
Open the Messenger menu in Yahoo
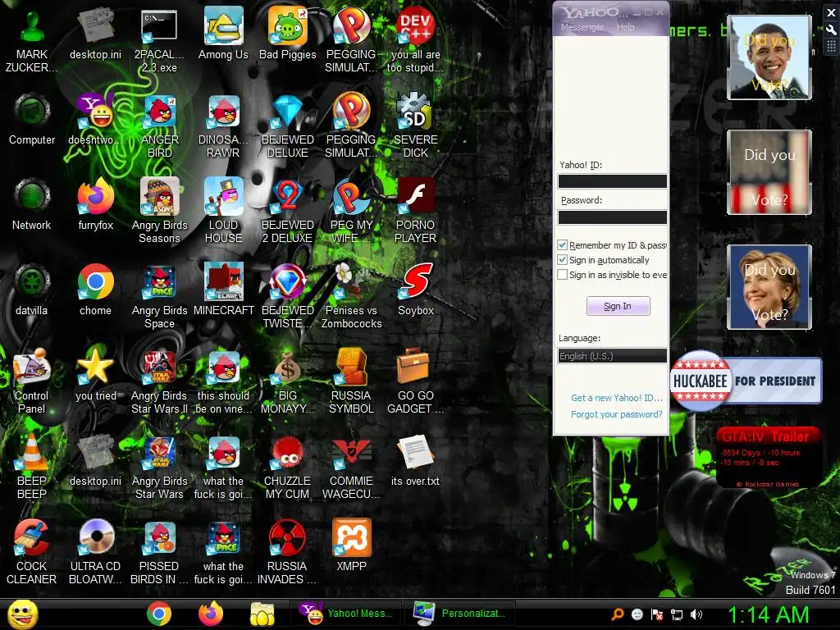pos(582,27)
